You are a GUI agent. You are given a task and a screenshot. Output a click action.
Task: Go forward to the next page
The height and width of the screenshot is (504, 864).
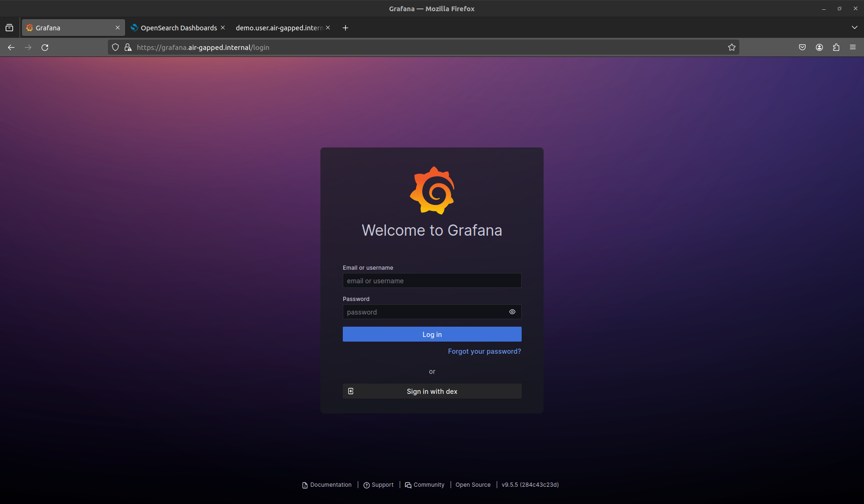point(28,47)
